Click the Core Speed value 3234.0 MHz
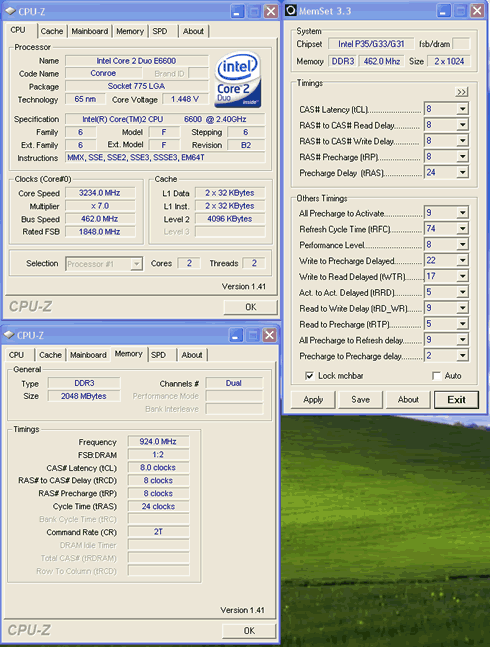The height and width of the screenshot is (647, 490). pyautogui.click(x=100, y=193)
